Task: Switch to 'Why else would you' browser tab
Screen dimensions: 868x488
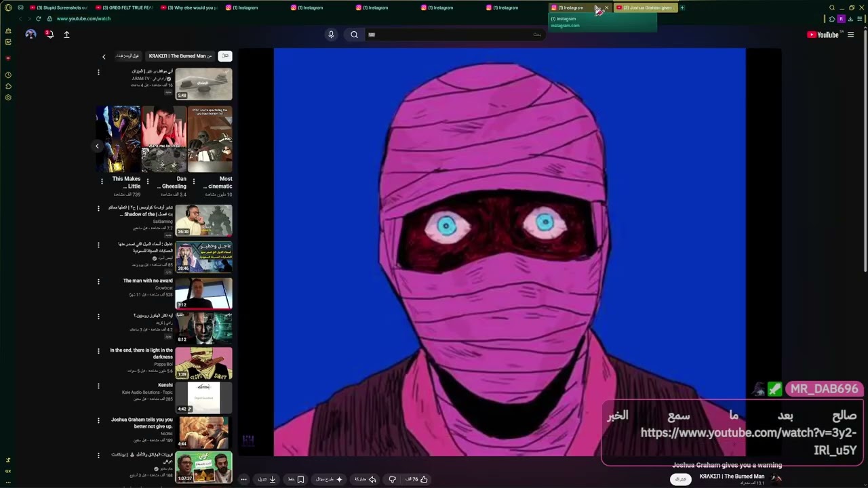Action: pos(190,7)
